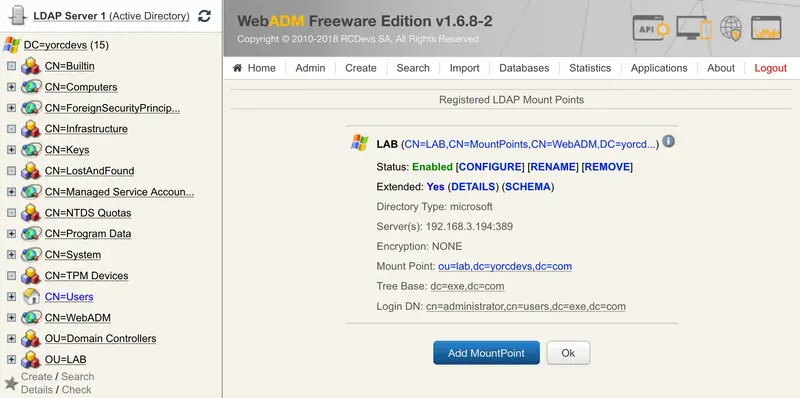This screenshot has height=398, width=800.
Task: Expand the CN=Users tree node
Action: 11,296
